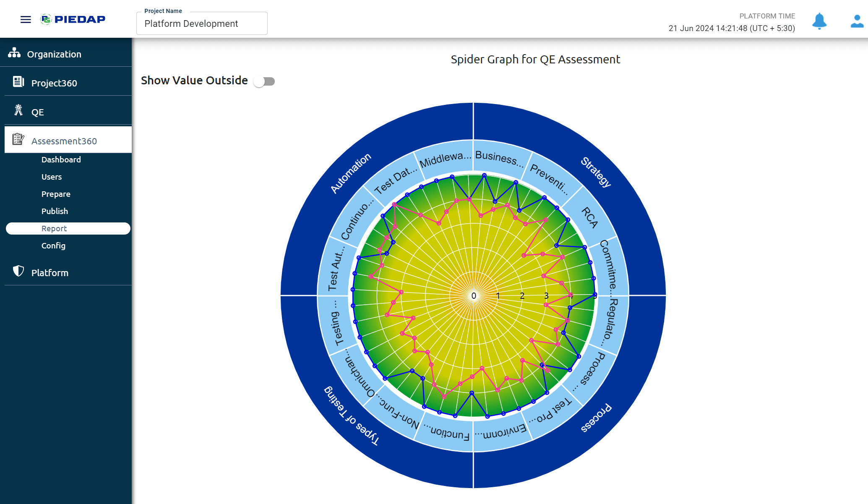The image size is (868, 504).
Task: Open the user profile icon
Action: 857,21
